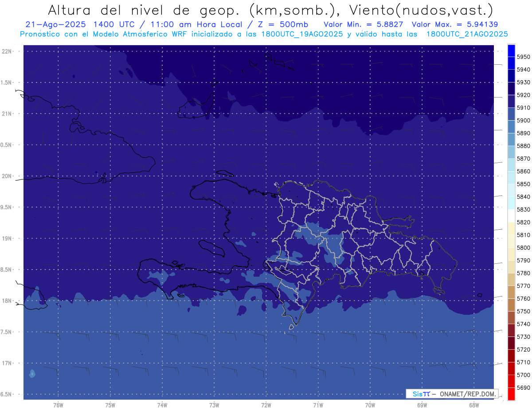Click the '5890' colorbar label
The height and width of the screenshot is (411, 532).
click(x=523, y=133)
